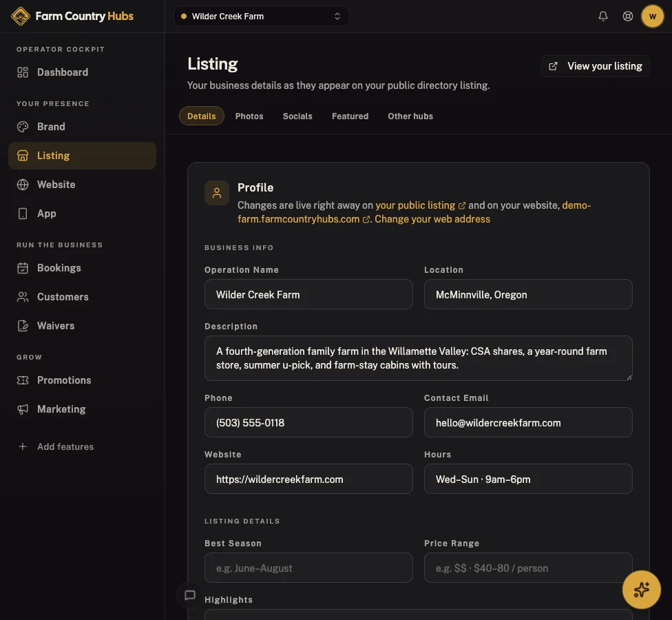Click the Bookings calendar icon
This screenshot has height=620, width=672.
[x=23, y=268]
